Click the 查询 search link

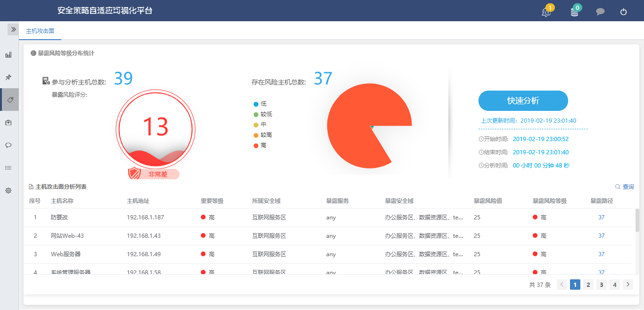point(625,187)
